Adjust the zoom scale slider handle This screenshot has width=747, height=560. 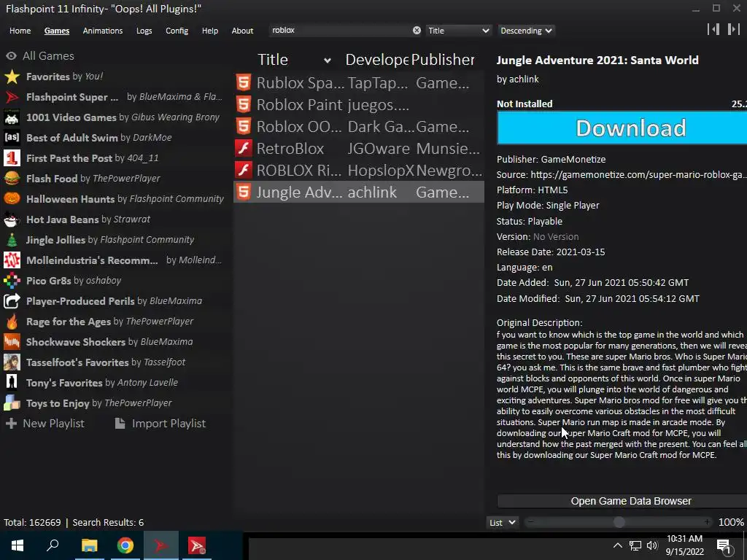coord(619,522)
